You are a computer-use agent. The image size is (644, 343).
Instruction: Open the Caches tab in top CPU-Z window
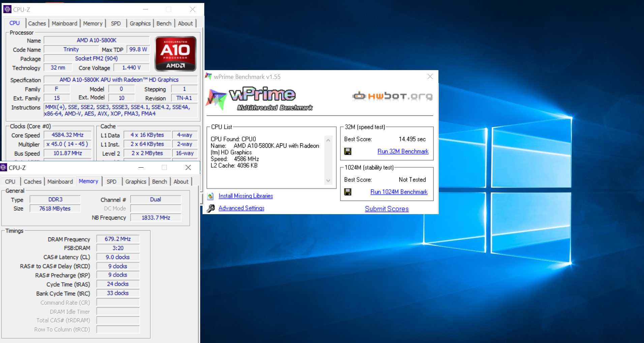[37, 23]
